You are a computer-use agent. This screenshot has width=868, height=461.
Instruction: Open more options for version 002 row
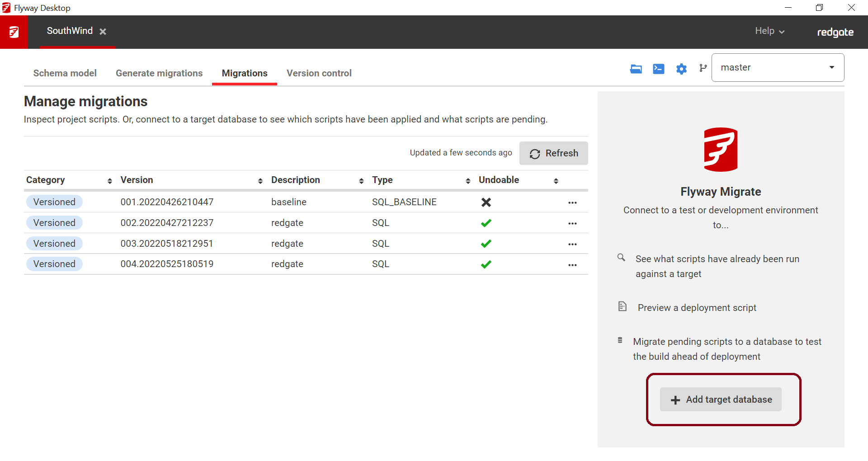[572, 223]
